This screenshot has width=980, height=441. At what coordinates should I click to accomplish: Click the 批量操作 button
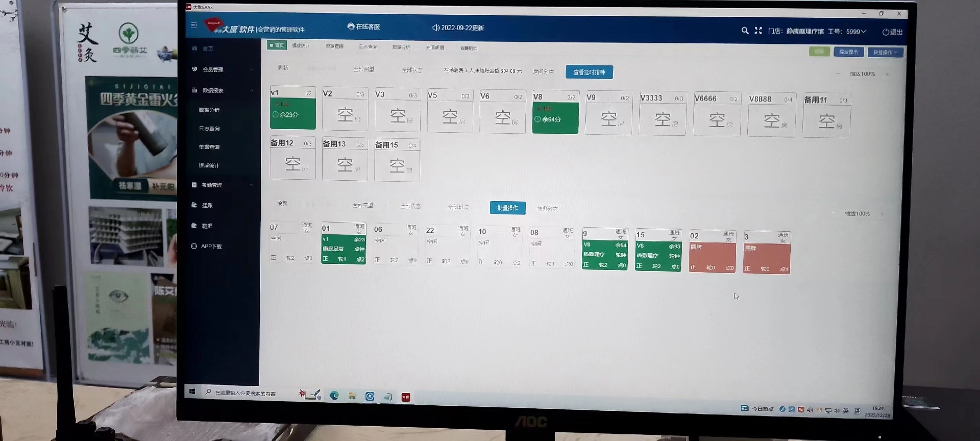point(507,208)
